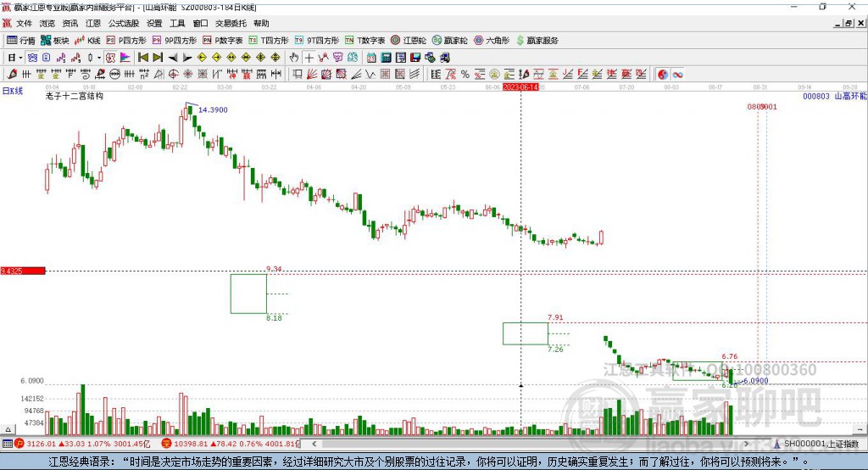Image resolution: width=868 pixels, height=470 pixels.
Task: Click the 3126.01 Shanghai index status entry
Action: pyautogui.click(x=82, y=444)
